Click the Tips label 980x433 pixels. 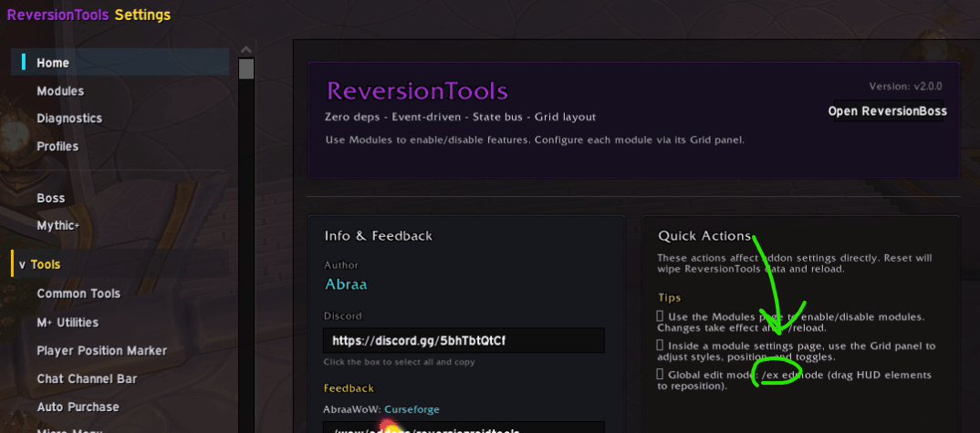(670, 297)
